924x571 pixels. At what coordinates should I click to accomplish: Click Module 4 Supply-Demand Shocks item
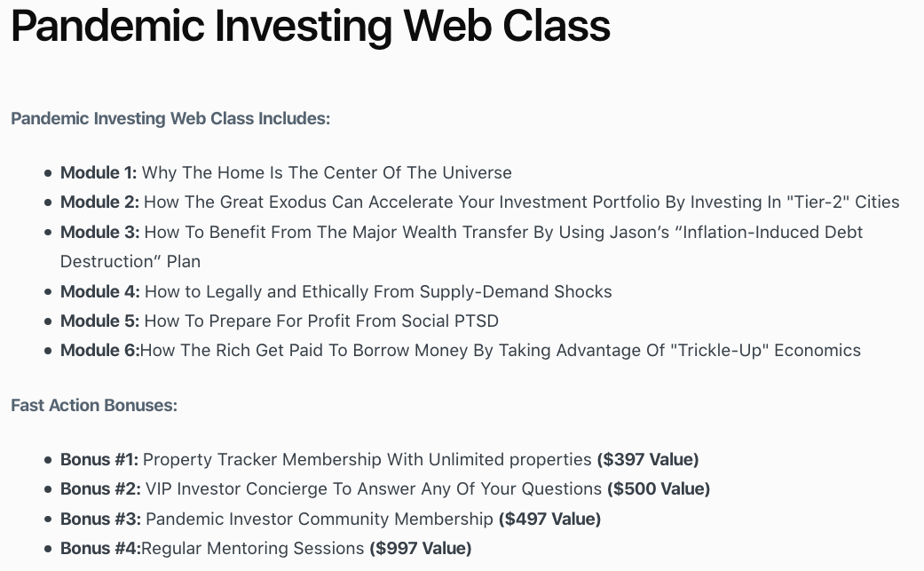(x=336, y=291)
